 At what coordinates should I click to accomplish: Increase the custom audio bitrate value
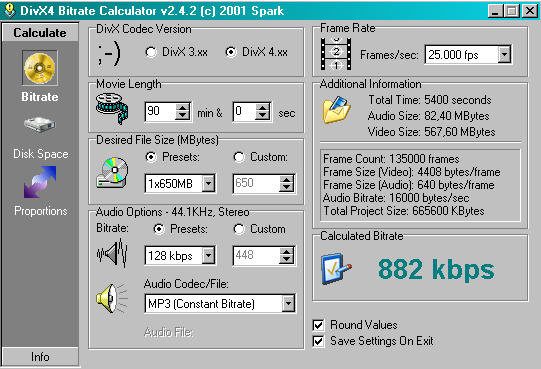point(286,251)
